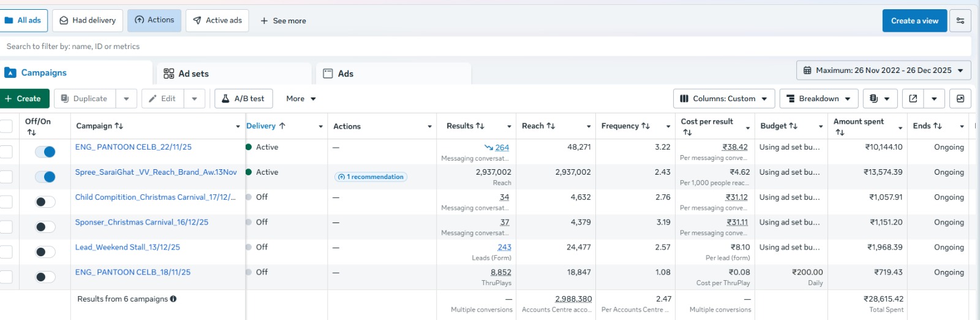The width and height of the screenshot is (980, 320).
Task: Click the Create a view button
Action: tap(914, 21)
